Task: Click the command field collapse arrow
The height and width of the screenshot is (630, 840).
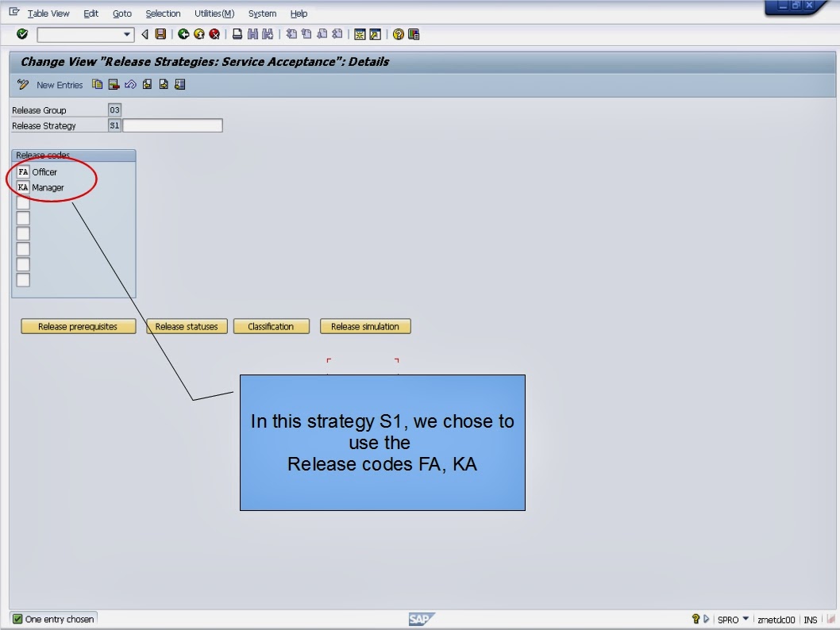Action: pos(144,34)
